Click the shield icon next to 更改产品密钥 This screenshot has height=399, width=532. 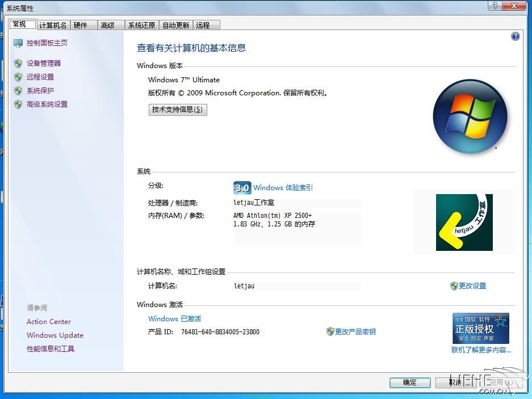pos(330,331)
